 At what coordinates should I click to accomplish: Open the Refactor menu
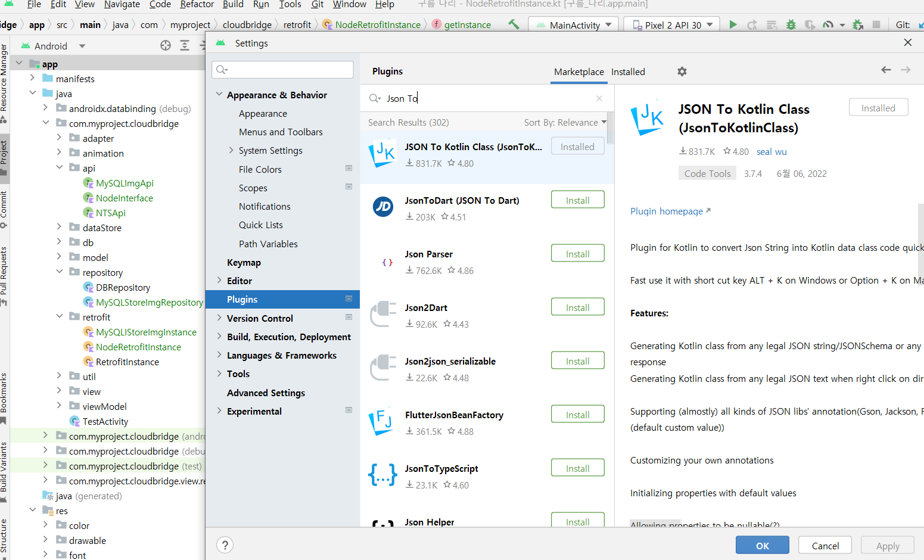(x=197, y=5)
